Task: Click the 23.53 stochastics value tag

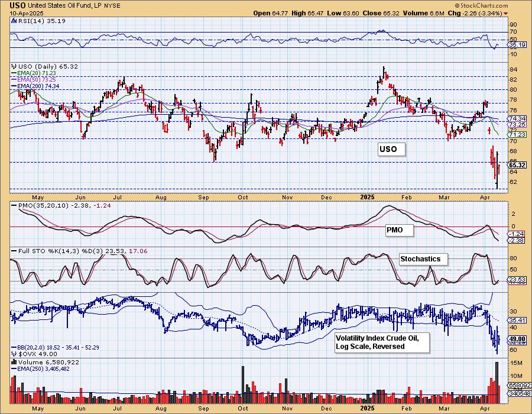Action: [518, 280]
